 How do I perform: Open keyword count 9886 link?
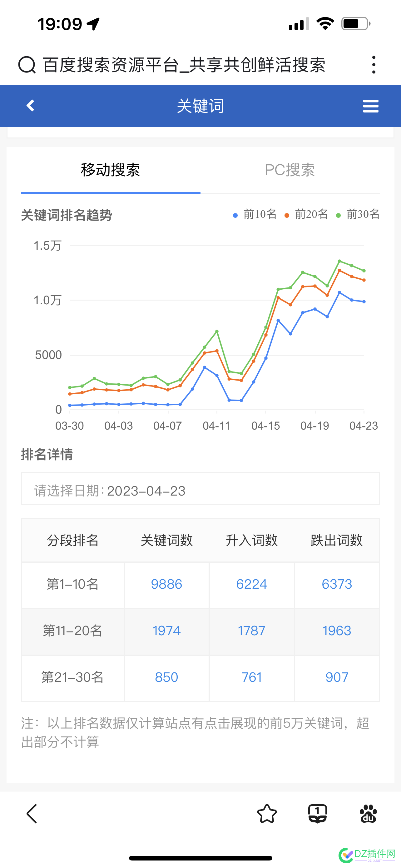[166, 584]
